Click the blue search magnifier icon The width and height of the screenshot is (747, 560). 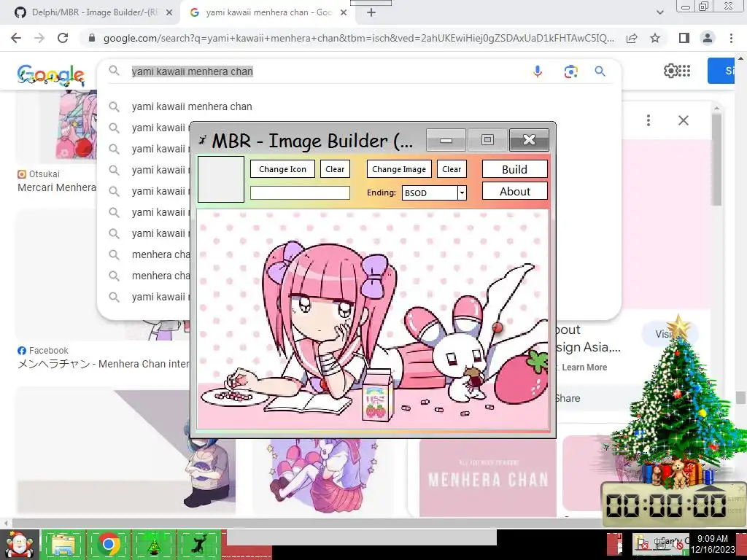coord(600,71)
